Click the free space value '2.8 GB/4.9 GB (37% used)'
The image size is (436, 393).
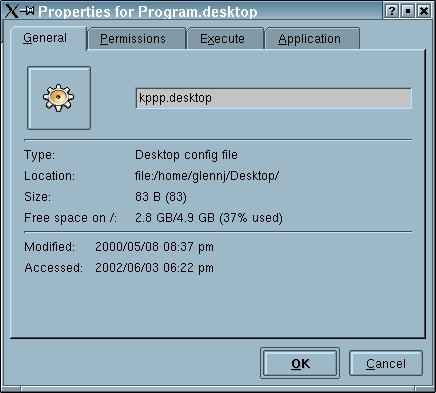[x=209, y=218]
